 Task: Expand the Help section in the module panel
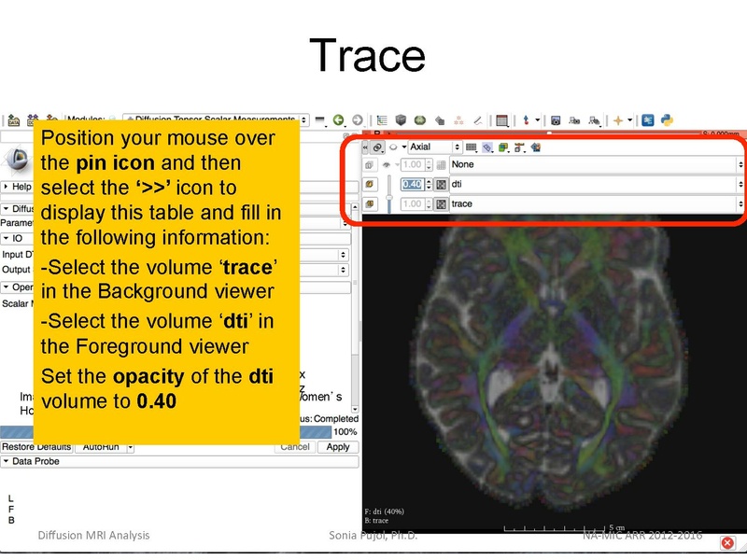pyautogui.click(x=19, y=187)
